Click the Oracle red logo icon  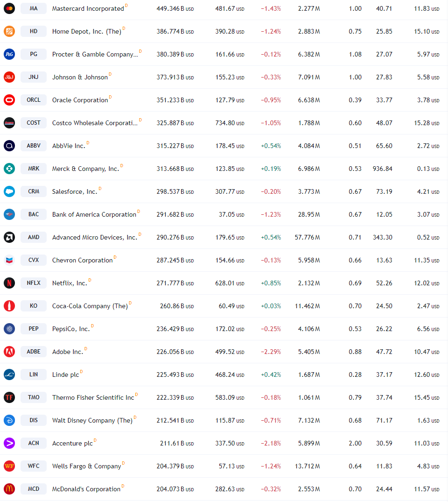[x=9, y=100]
